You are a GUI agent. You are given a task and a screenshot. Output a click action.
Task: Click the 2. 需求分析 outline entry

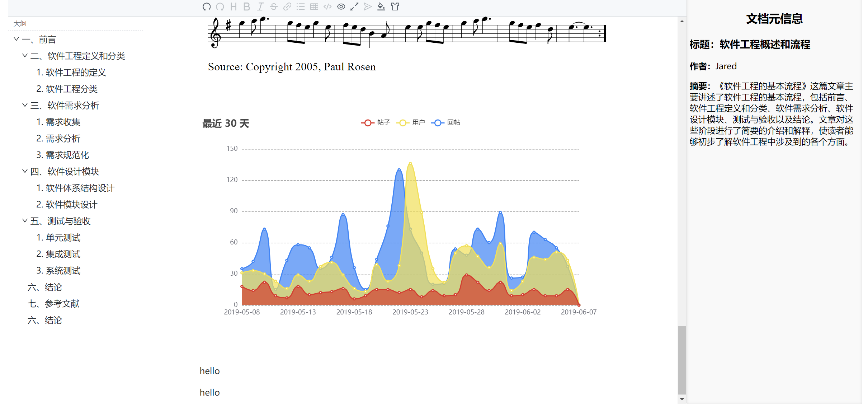[58, 139]
